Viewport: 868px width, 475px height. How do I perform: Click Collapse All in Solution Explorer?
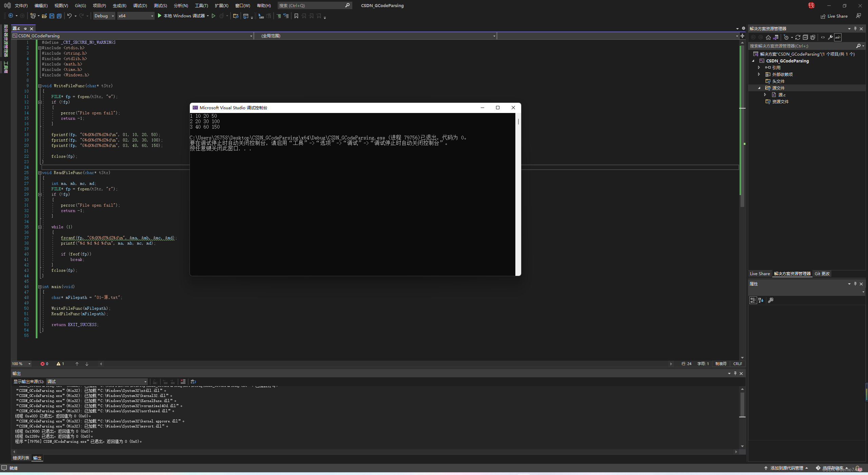point(805,37)
